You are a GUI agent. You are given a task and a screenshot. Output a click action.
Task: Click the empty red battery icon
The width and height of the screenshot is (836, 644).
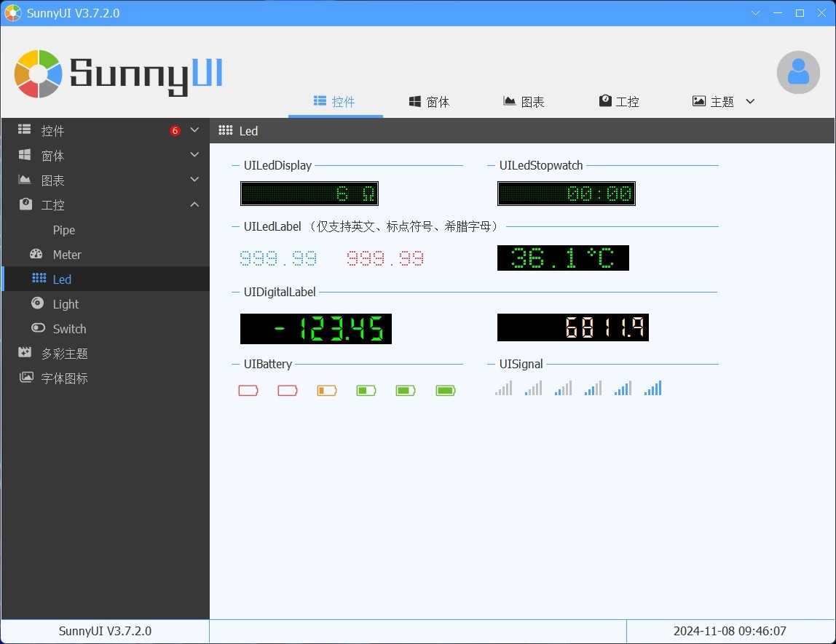pos(248,391)
